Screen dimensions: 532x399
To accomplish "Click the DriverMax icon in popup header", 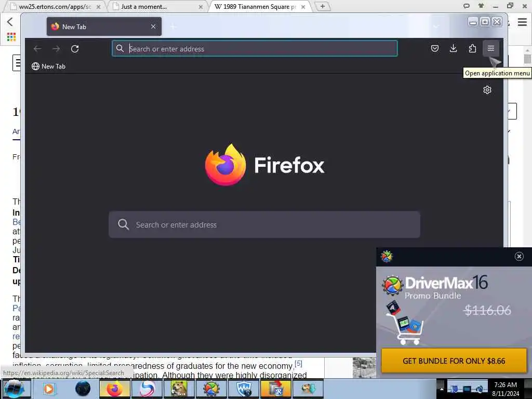I will pyautogui.click(x=387, y=257).
